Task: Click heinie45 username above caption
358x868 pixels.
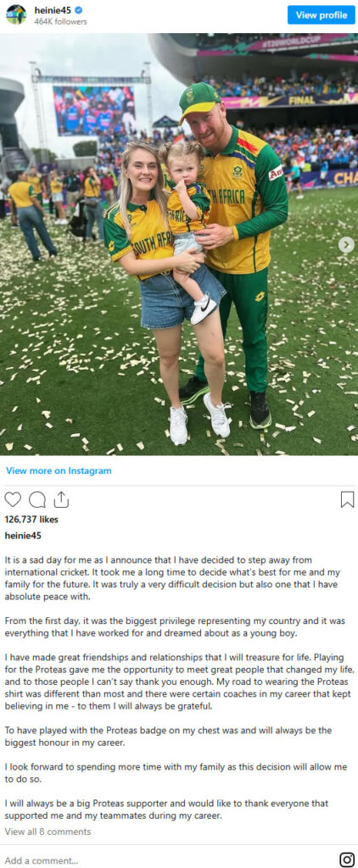Action: click(23, 536)
